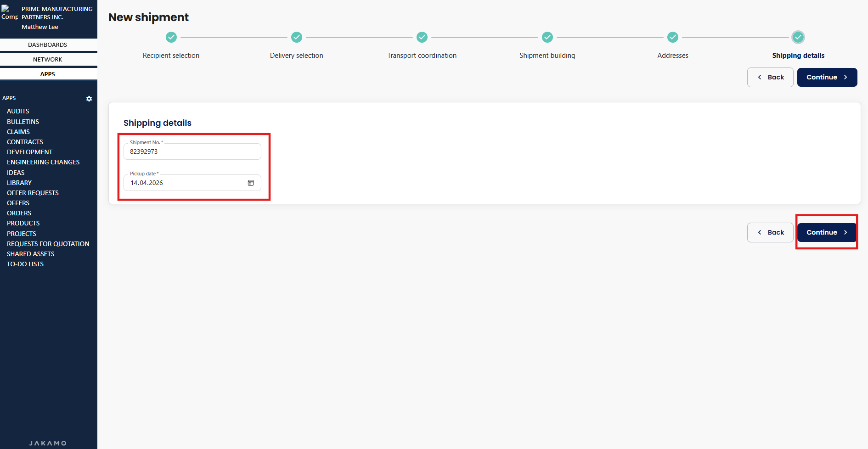
Task: Open the Dashboards tab
Action: [48, 45]
